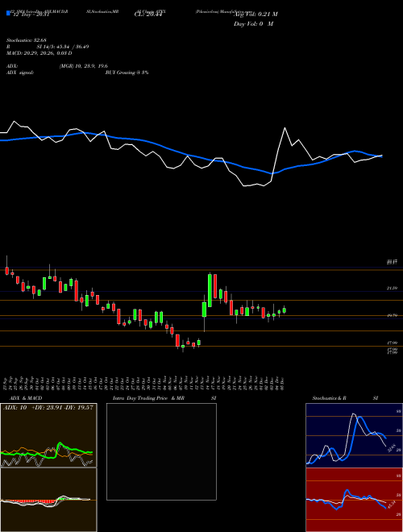The height and width of the screenshot is (532, 403).
Task: Click the 'Intra Day Trading Price & MR' title
Action: 149,398
